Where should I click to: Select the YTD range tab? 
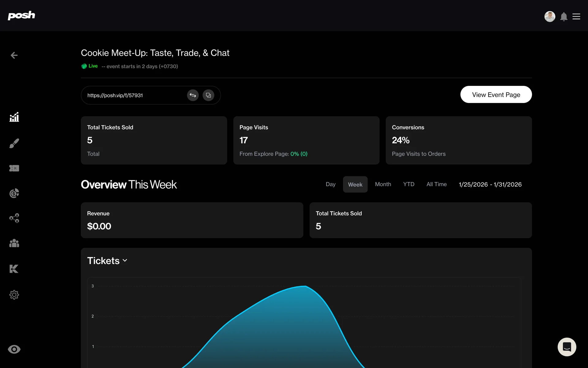409,184
